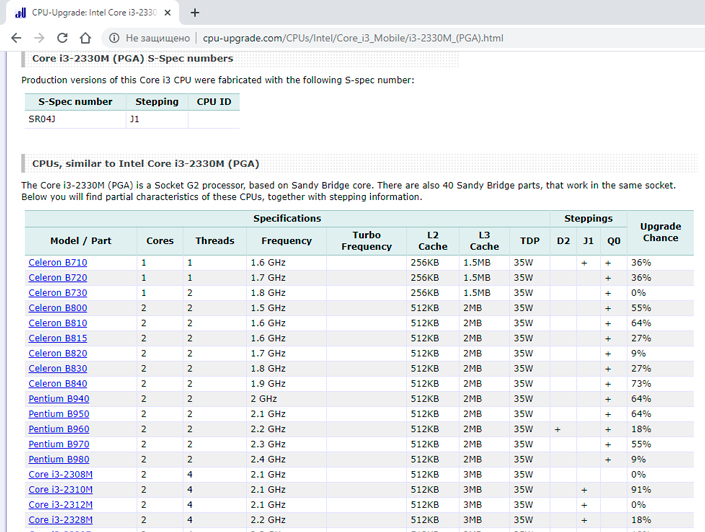The width and height of the screenshot is (705, 532).
Task: Click the J1 plus mark for Celeron B710
Action: pyautogui.click(x=584, y=263)
